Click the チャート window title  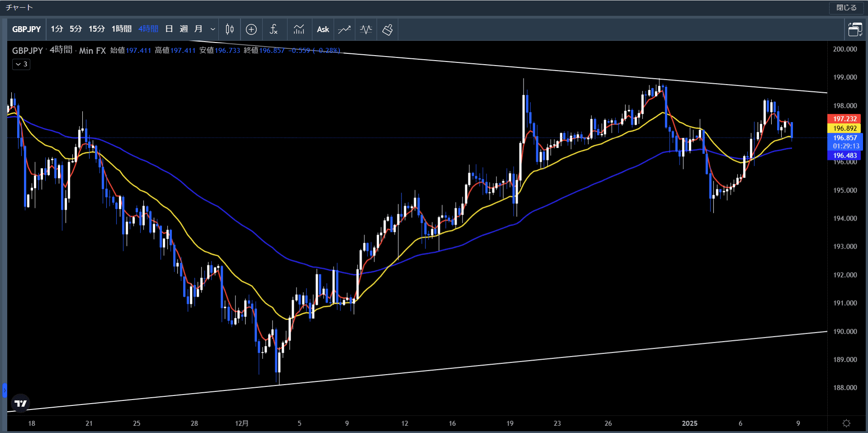[x=19, y=7]
